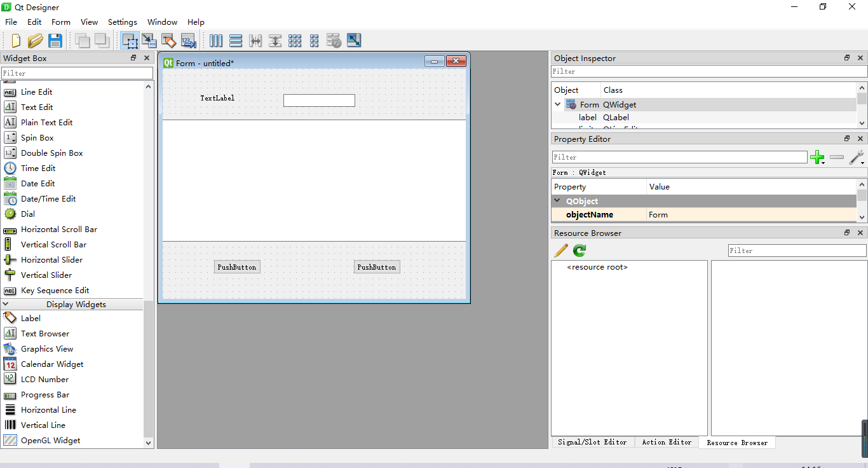Switch to the Action Editor tab
The height and width of the screenshot is (468, 868).
point(667,442)
